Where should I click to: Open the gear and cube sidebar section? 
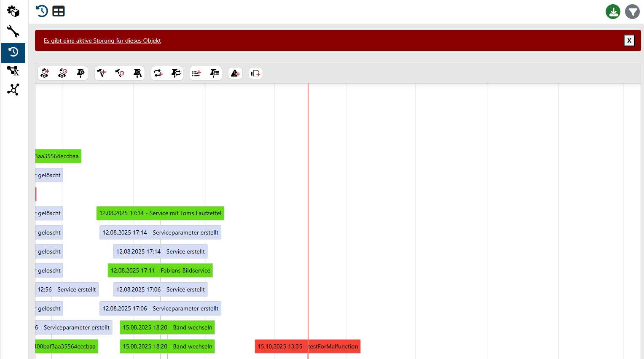[x=13, y=11]
